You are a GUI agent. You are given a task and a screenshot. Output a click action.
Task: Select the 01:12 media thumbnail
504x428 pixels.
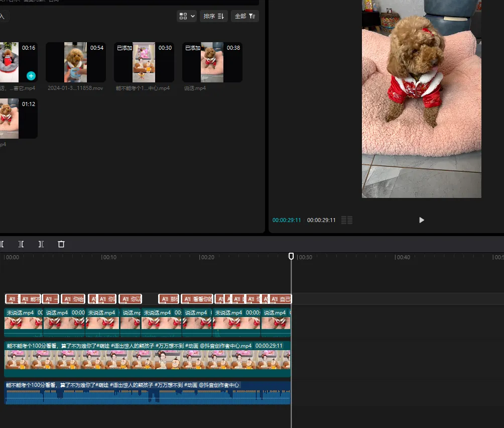pos(19,119)
